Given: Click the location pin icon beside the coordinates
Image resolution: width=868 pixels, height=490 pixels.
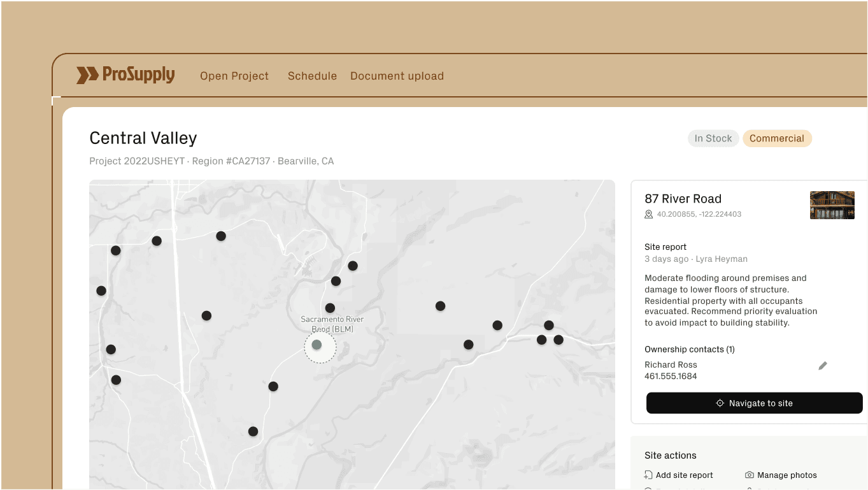Looking at the screenshot, I should point(649,214).
